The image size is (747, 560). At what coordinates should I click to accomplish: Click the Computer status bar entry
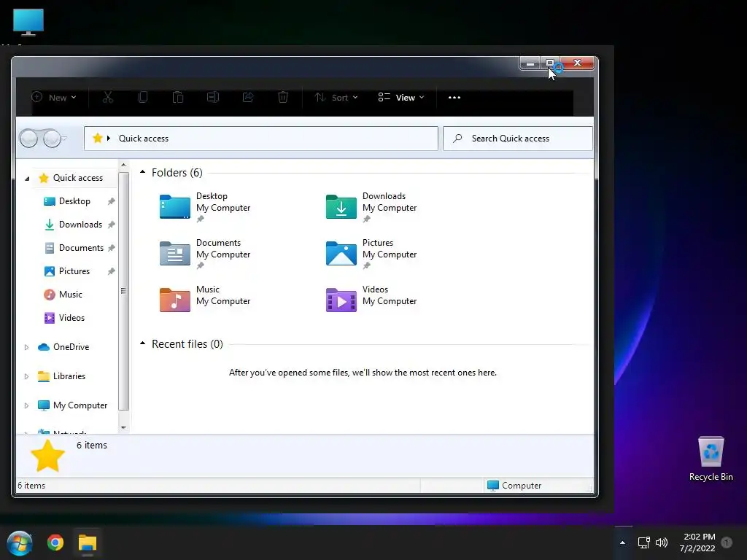click(x=514, y=485)
